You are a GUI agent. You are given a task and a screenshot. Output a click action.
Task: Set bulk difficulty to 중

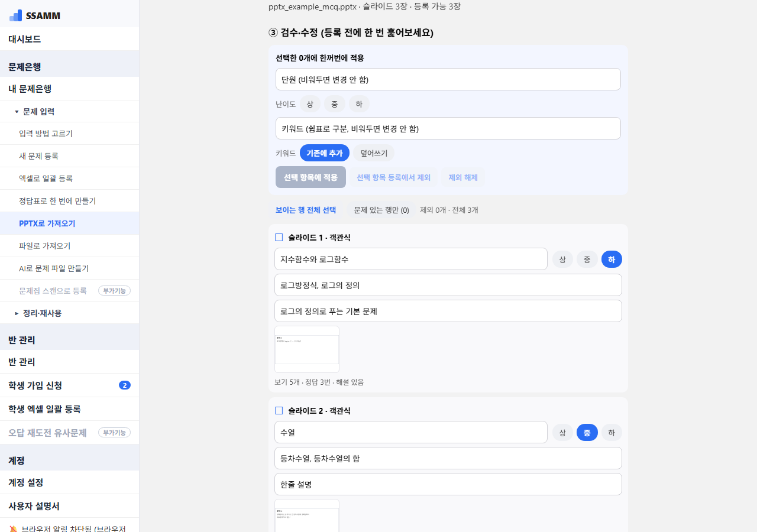[x=335, y=104]
